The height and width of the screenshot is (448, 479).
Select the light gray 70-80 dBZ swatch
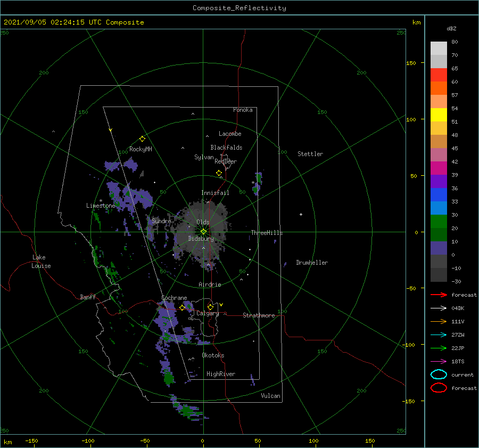(439, 48)
